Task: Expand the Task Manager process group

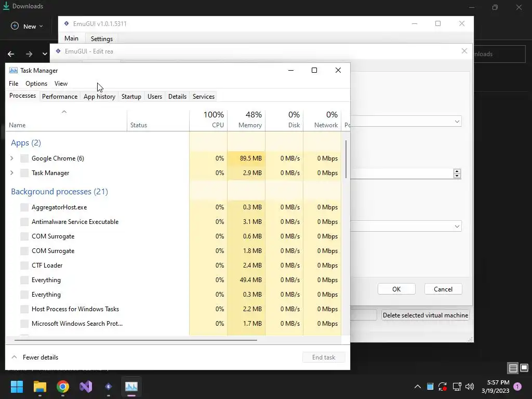Action: coord(12,173)
